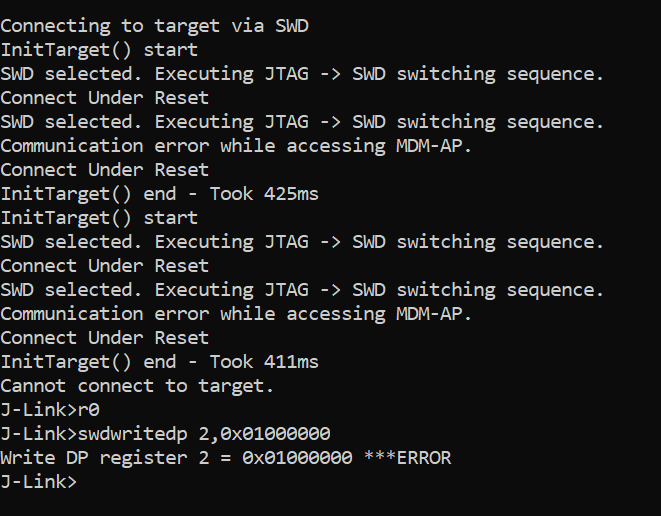Screen dimensions: 661x516
Task: Click the "Cannot connect to target." message
Action: pos(137,386)
